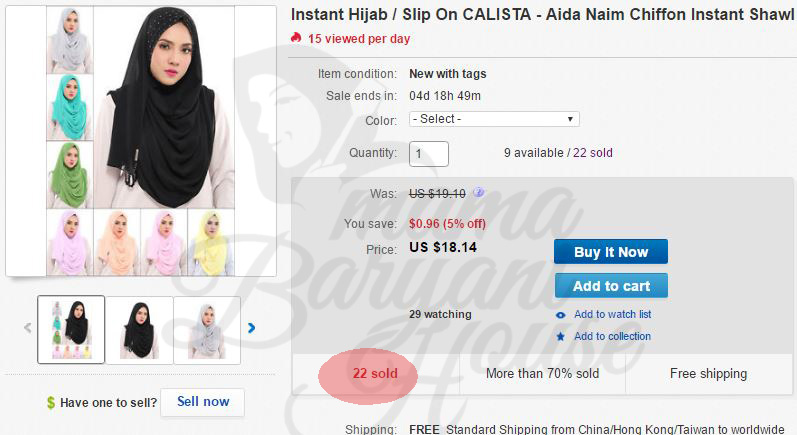Select the grey hijab thumbnail
The width and height of the screenshot is (797, 435).
point(207,329)
